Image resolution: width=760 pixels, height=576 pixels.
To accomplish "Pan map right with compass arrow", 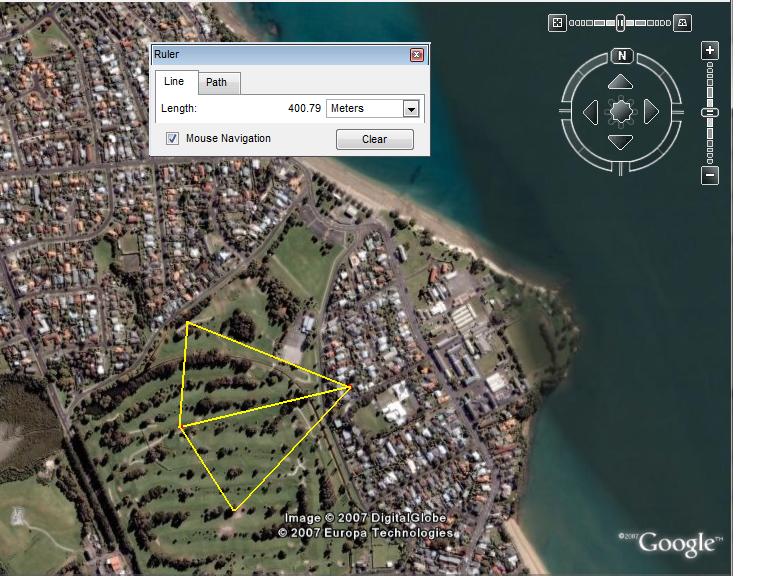I will tap(651, 112).
